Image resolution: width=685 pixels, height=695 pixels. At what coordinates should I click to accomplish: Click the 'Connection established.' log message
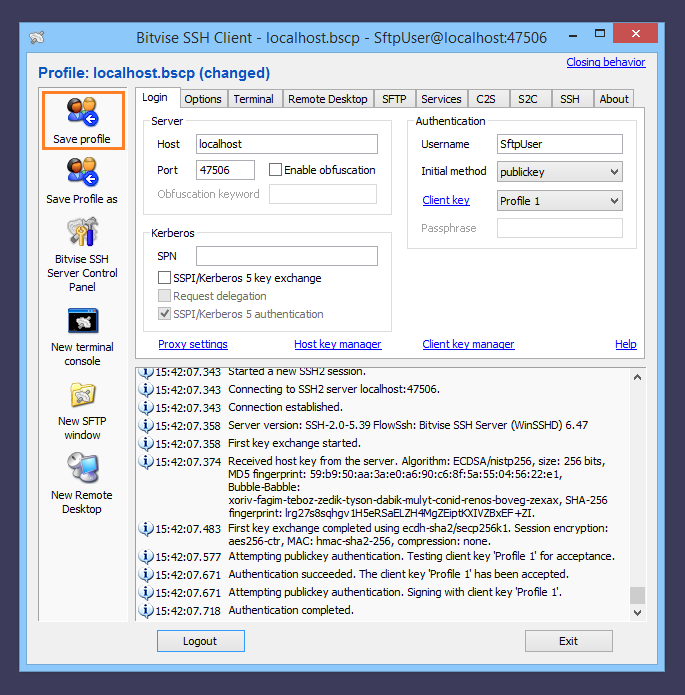click(x=285, y=407)
